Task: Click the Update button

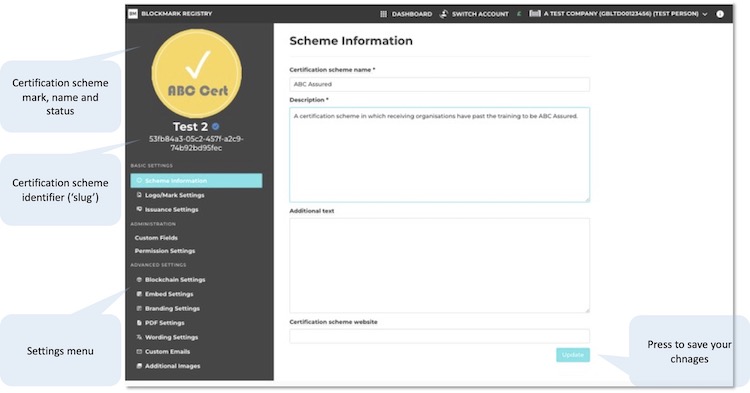Action: (573, 355)
